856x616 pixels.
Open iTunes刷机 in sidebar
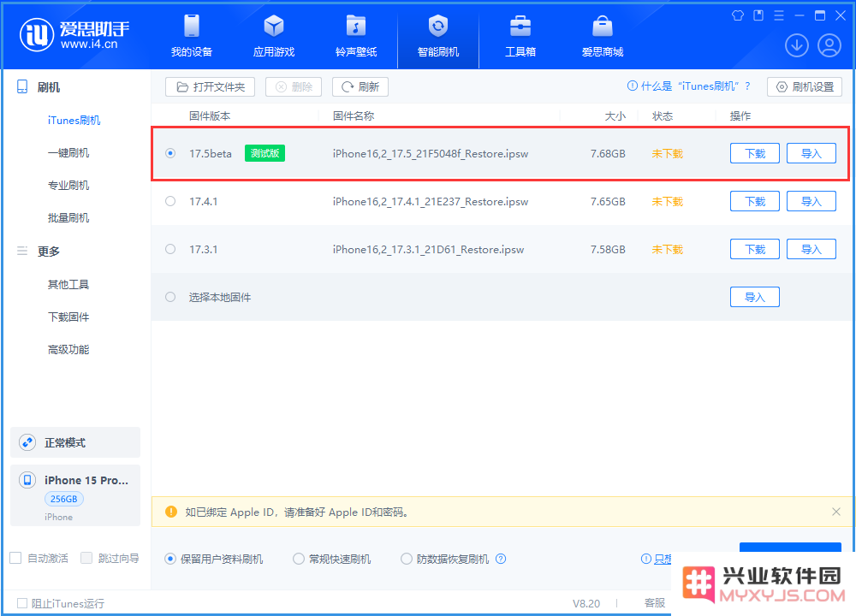click(74, 120)
